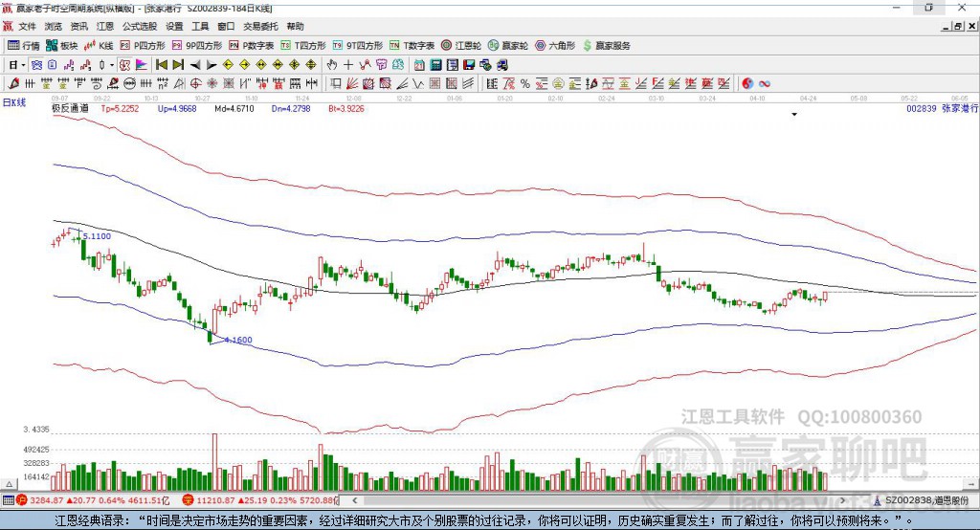Select the crosshair cursor tool
Viewport: 980px width, 530px height.
(348, 65)
